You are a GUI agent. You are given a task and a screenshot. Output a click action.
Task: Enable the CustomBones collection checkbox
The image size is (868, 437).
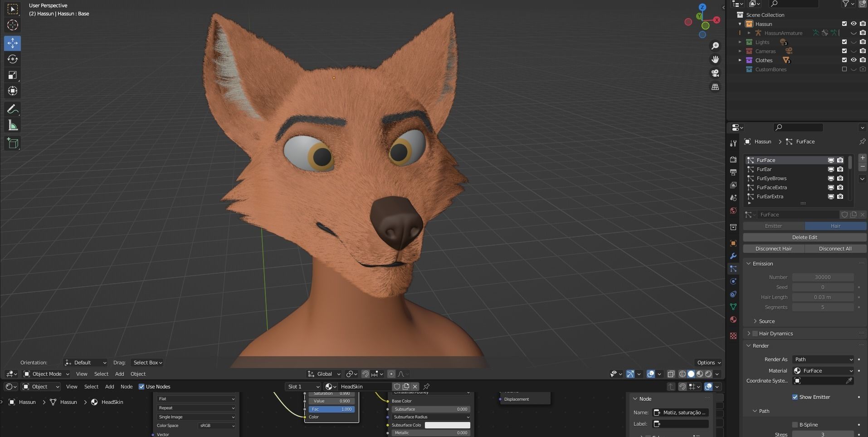tap(844, 69)
